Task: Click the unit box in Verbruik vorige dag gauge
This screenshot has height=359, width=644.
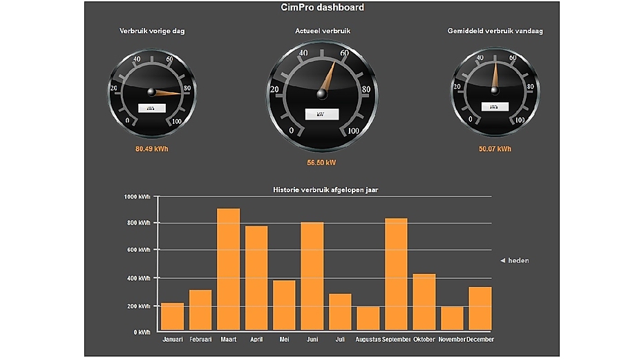Action: tap(151, 108)
